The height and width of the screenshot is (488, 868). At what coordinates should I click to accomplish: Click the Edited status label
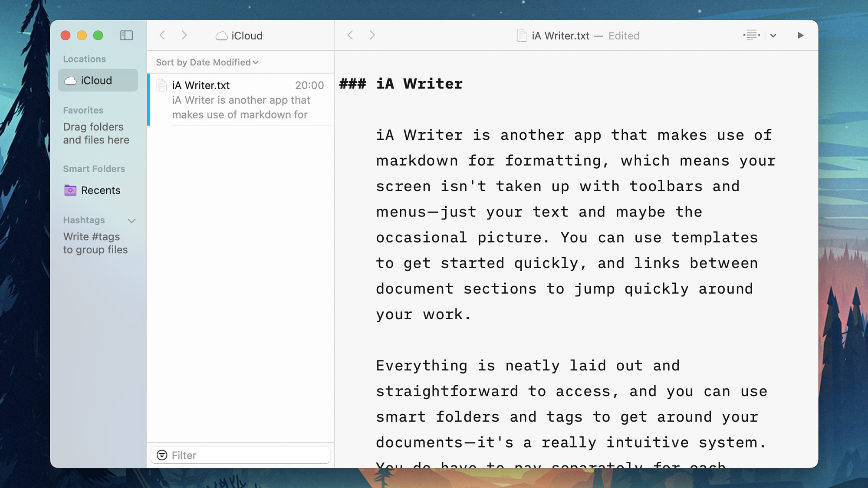[624, 36]
